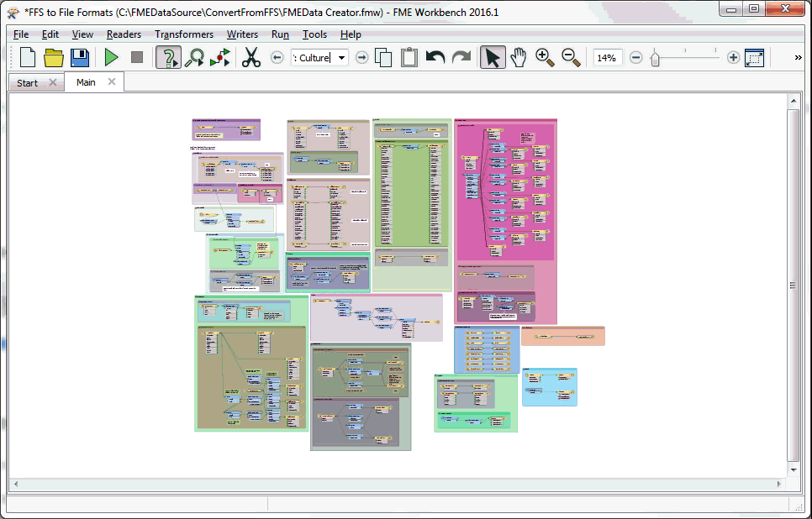
Task: Switch to the Start tab
Action: pyautogui.click(x=28, y=83)
